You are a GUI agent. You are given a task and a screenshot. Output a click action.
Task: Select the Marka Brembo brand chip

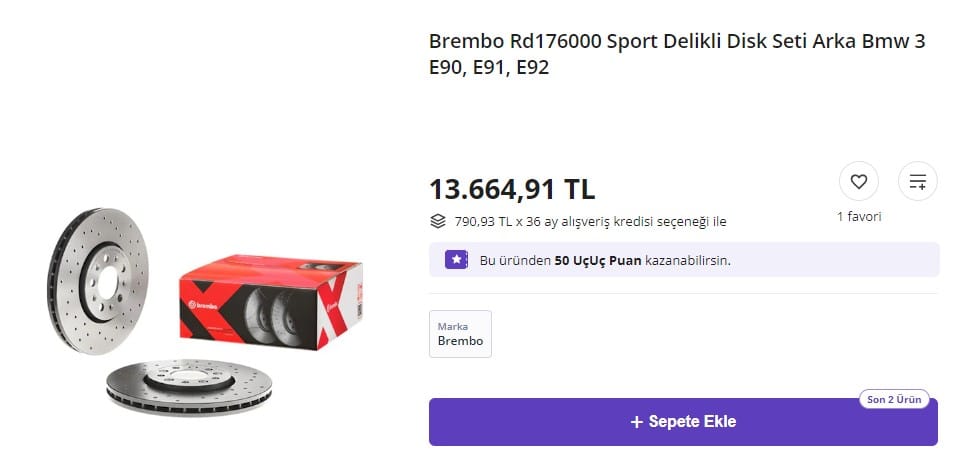tap(460, 334)
